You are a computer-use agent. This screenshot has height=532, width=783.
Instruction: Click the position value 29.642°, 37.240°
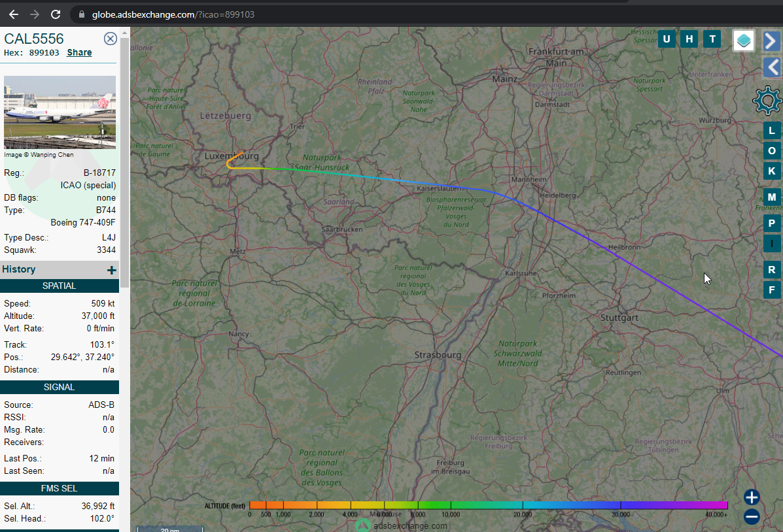(82, 357)
